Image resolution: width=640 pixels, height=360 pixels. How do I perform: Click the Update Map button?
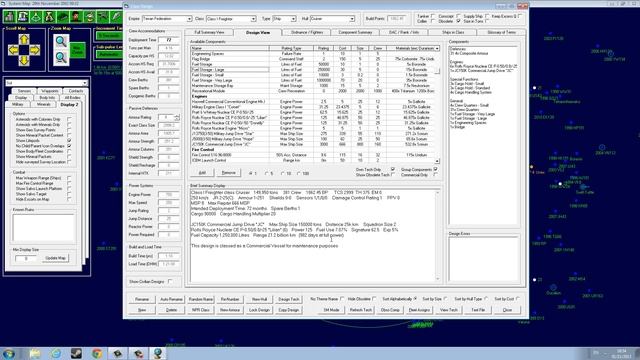coord(55,258)
